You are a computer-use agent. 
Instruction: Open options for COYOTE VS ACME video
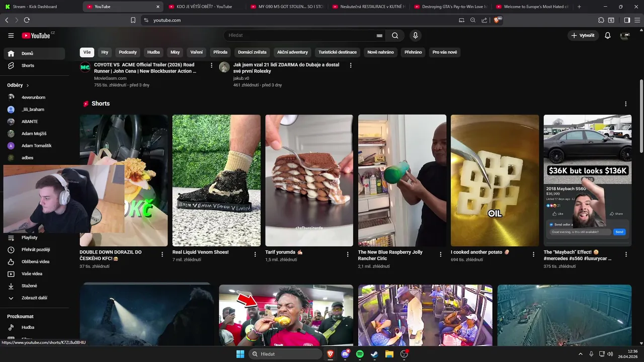tap(212, 65)
